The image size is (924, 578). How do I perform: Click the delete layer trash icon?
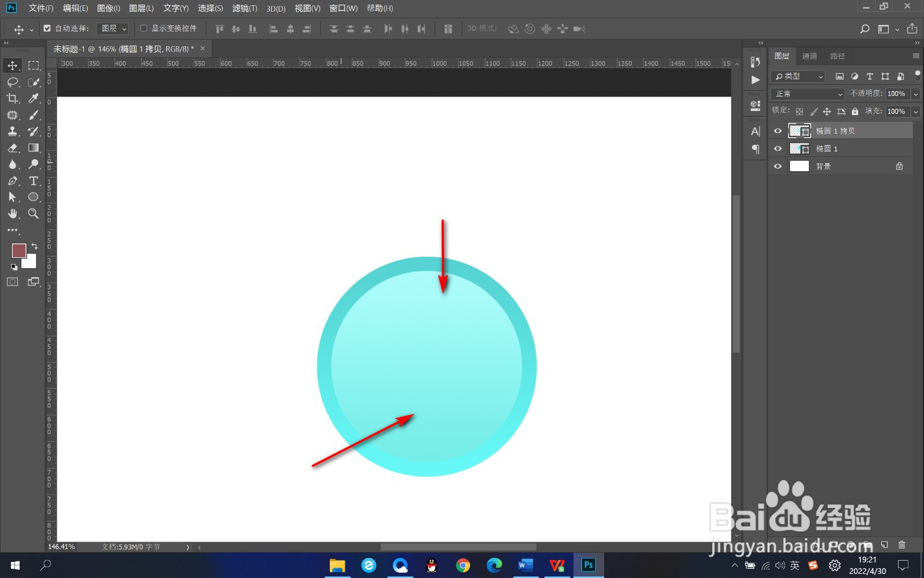(902, 544)
